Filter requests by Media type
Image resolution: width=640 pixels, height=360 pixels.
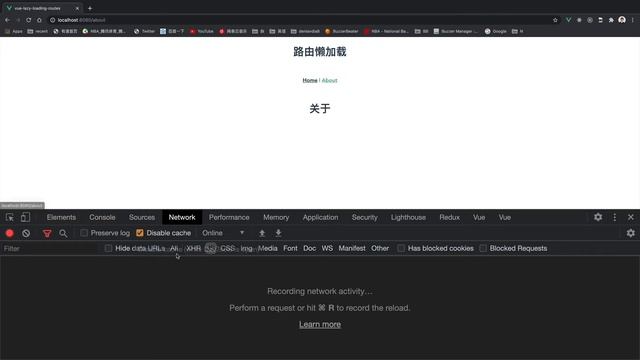[x=268, y=248]
